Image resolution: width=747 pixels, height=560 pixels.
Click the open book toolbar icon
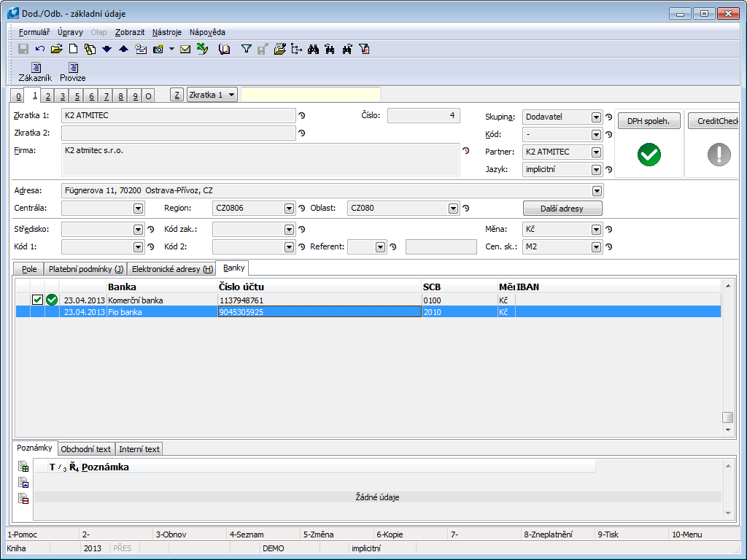[x=224, y=49]
